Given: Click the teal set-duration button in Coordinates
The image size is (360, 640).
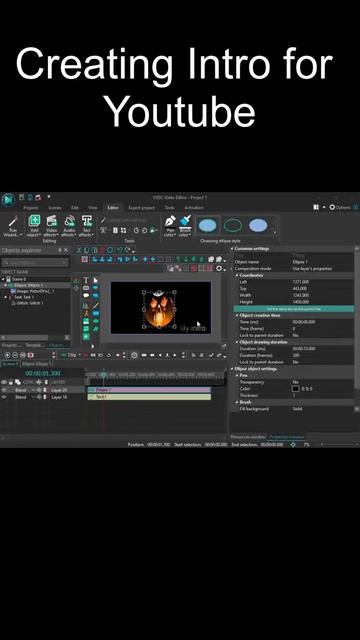Looking at the screenshot, I should (293, 309).
